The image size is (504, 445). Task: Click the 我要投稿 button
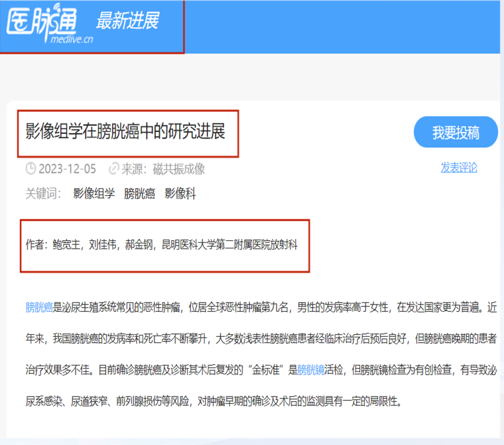[x=455, y=132]
